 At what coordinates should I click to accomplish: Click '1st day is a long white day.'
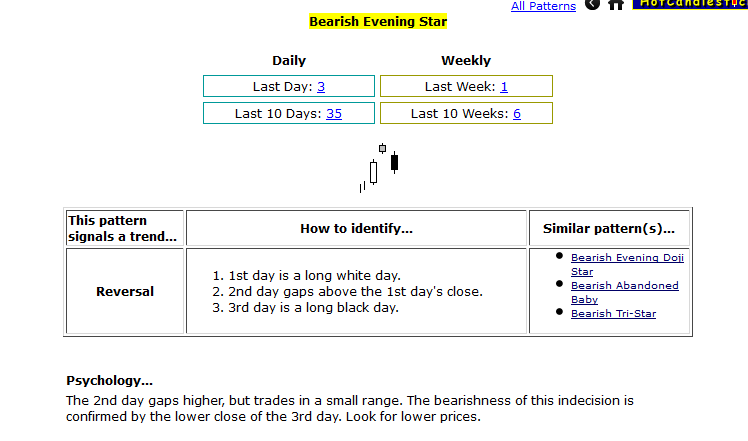click(314, 276)
